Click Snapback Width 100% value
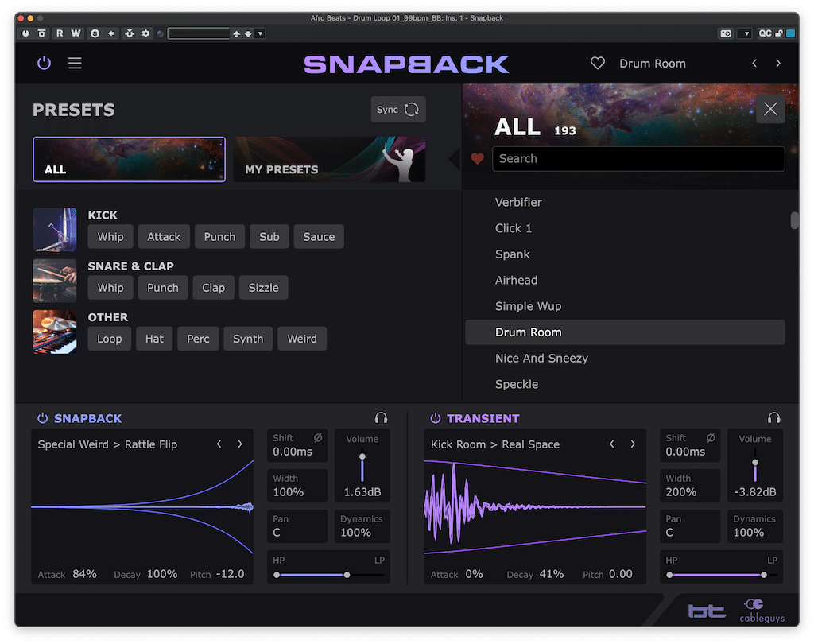 288,492
